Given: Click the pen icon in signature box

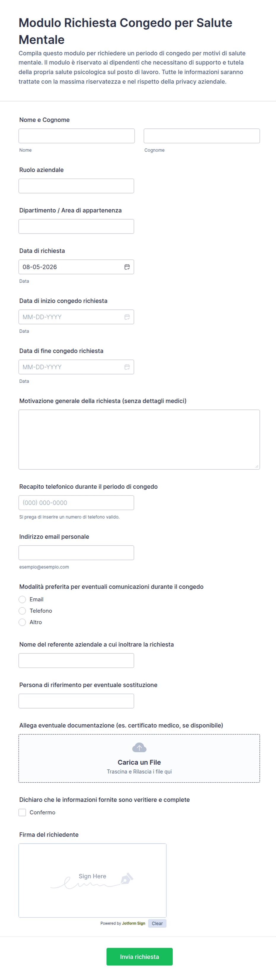Looking at the screenshot, I should (x=127, y=879).
